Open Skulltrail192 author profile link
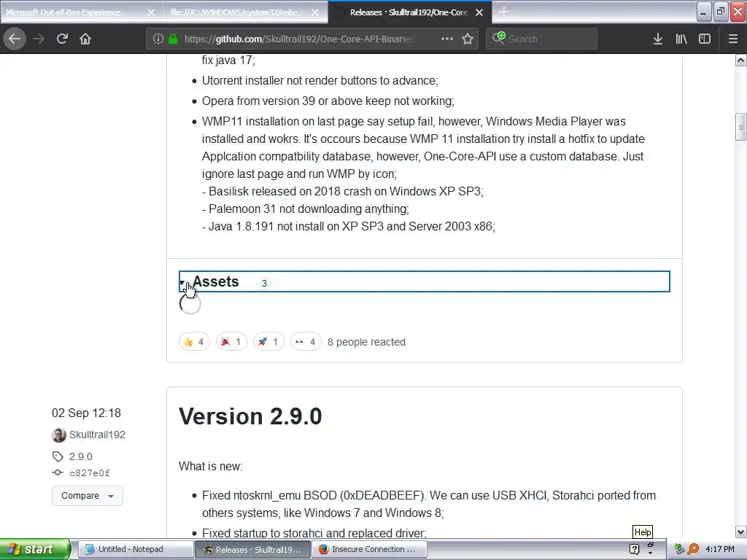The width and height of the screenshot is (747, 560). [97, 435]
